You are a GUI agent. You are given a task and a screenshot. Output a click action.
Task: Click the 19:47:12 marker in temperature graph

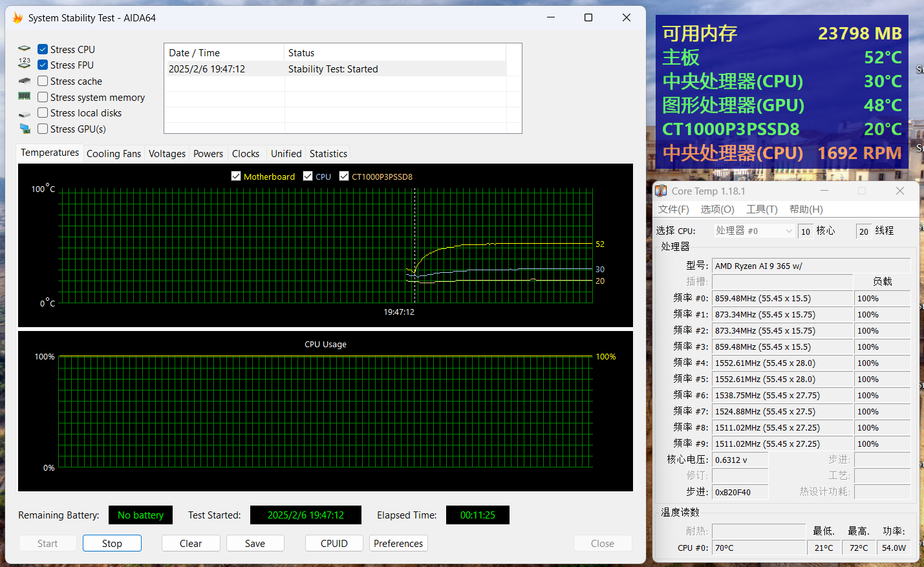[399, 312]
